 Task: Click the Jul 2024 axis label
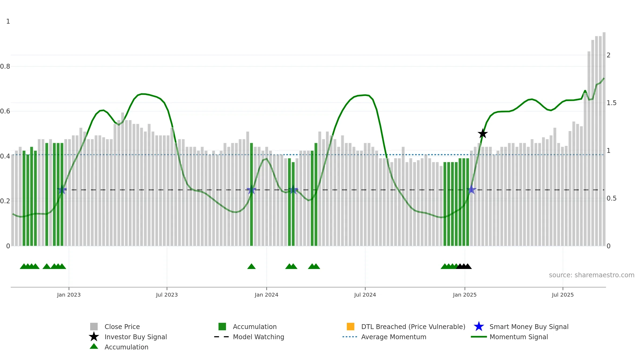pos(365,295)
